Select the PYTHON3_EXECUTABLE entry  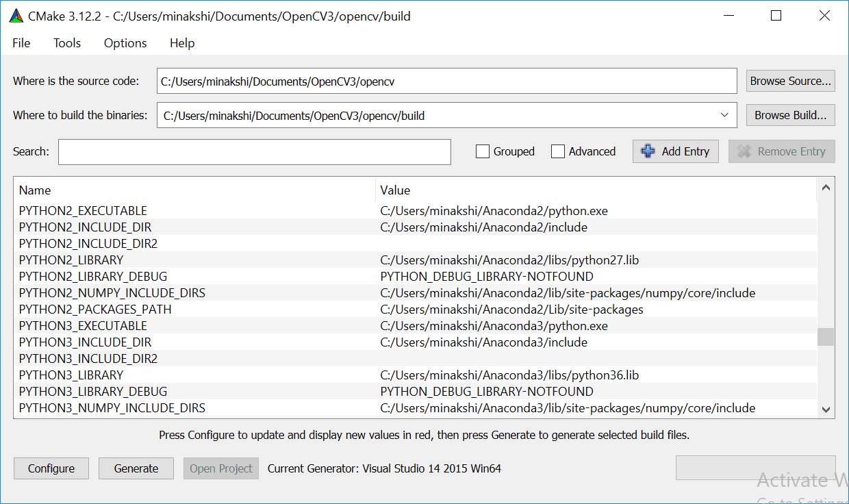[x=83, y=325]
